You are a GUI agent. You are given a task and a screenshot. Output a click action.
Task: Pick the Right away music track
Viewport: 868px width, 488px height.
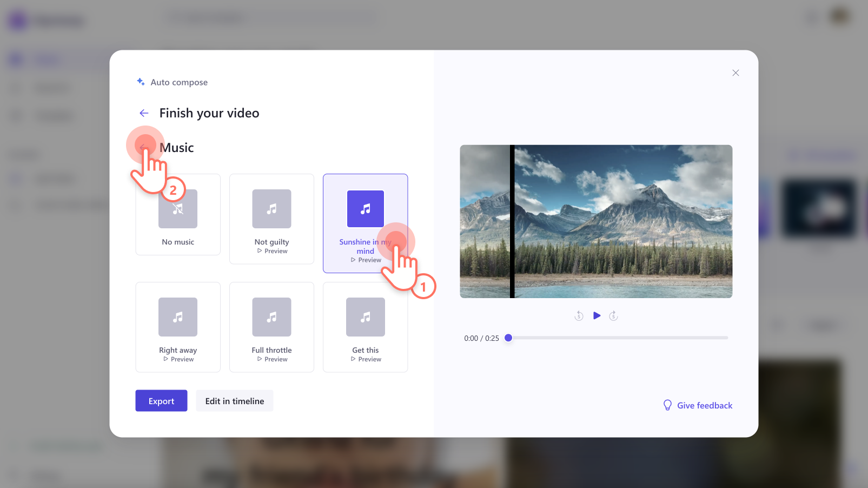178,318
